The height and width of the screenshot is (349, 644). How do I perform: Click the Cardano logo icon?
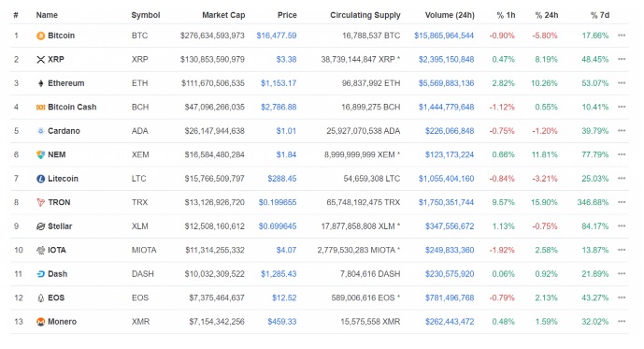coord(40,131)
